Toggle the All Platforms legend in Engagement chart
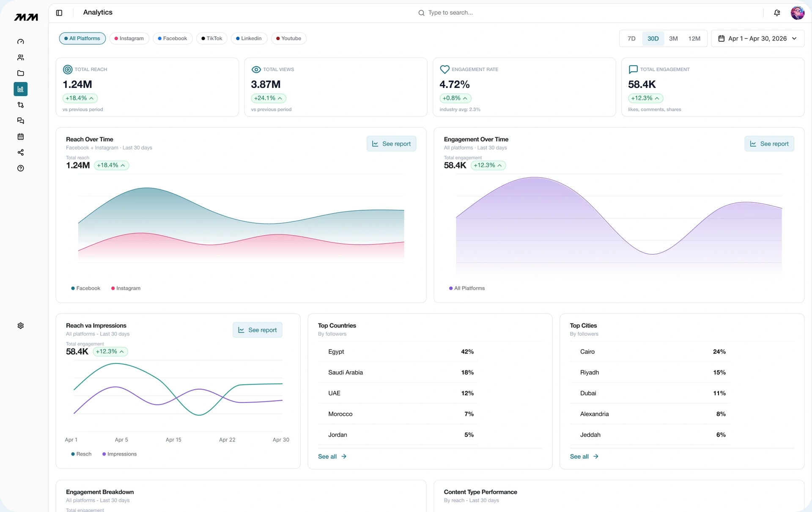812x512 pixels. (x=467, y=288)
